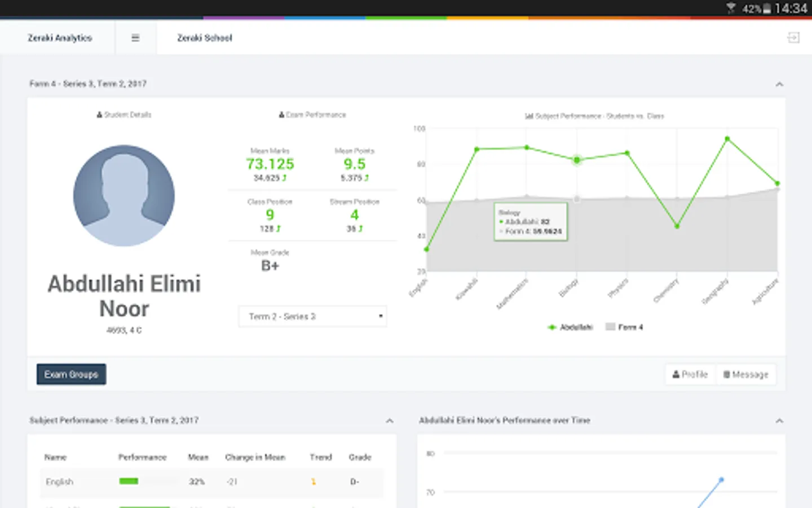The image size is (812, 508).
Task: Tap the battery status icon
Action: click(767, 8)
